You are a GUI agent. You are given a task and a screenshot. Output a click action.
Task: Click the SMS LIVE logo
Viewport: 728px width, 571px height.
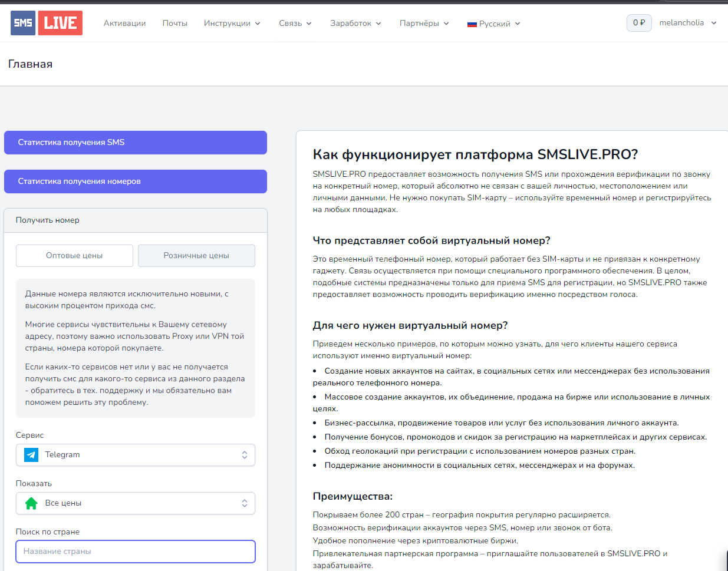pyautogui.click(x=47, y=23)
